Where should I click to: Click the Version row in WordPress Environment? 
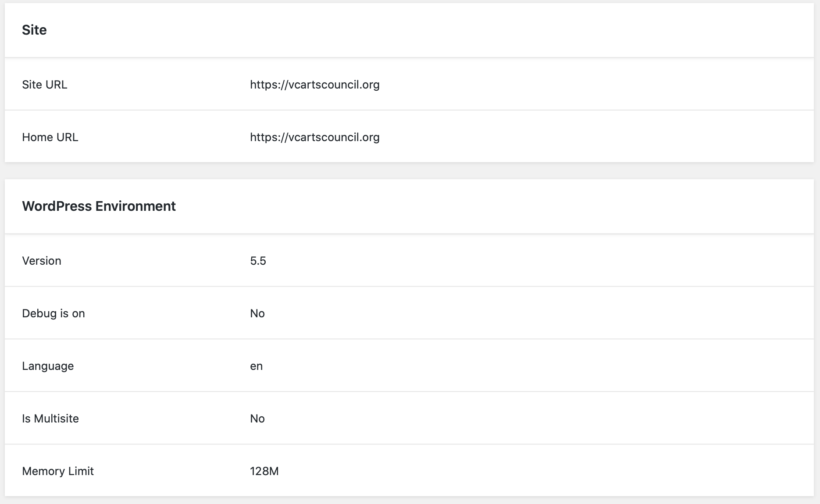409,260
